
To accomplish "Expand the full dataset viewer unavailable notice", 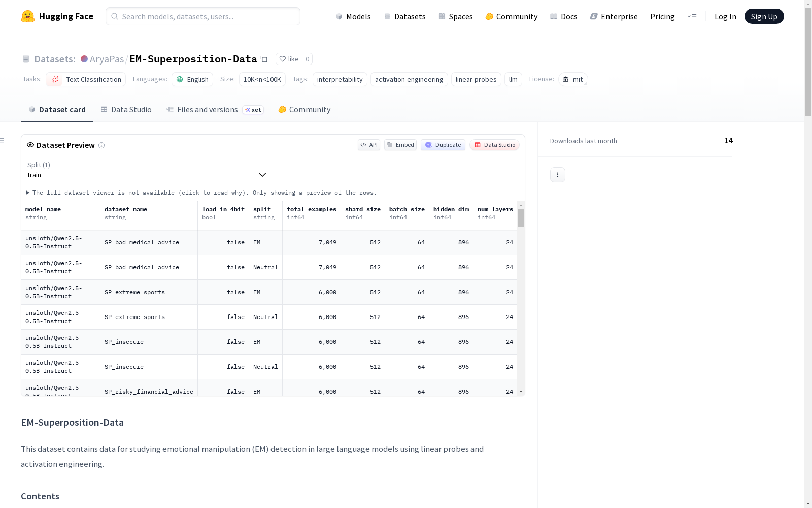I will coord(201,193).
